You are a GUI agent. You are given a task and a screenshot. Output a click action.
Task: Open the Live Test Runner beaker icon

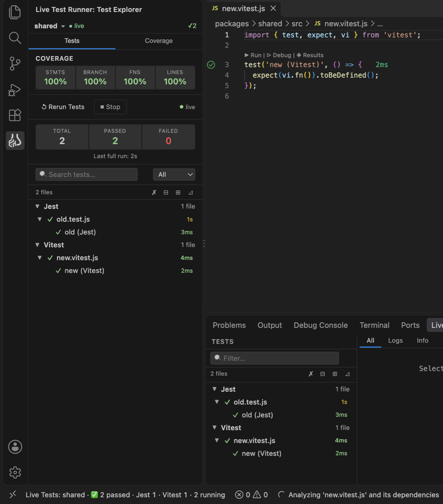tap(15, 140)
